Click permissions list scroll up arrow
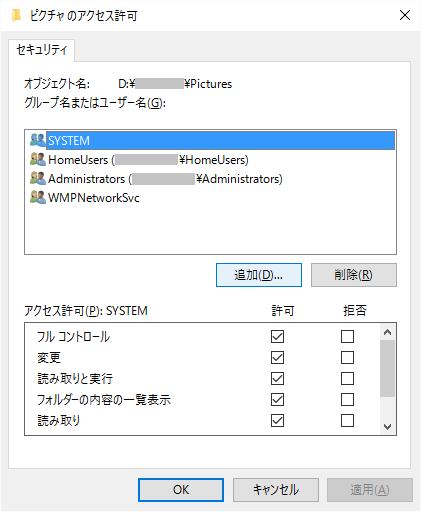The image size is (421, 512). pos(387,332)
